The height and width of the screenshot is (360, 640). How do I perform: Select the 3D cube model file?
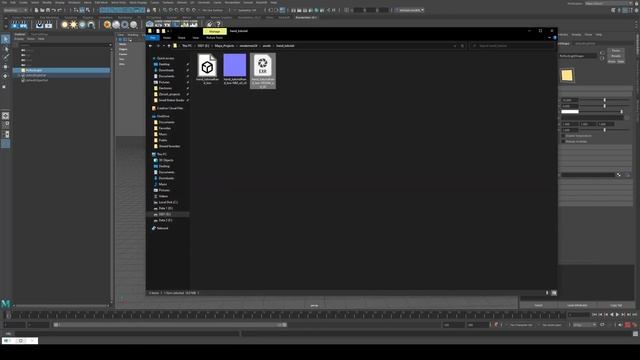207,70
